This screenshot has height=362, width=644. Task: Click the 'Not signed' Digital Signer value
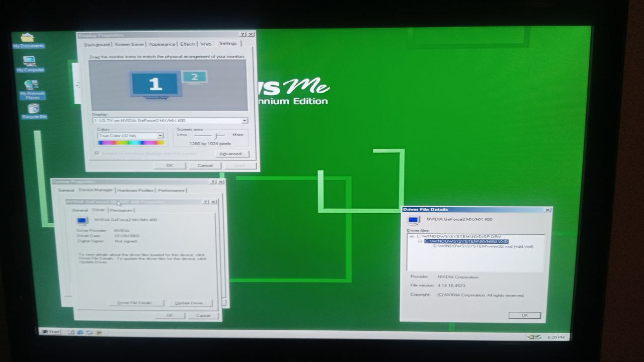[x=126, y=241]
